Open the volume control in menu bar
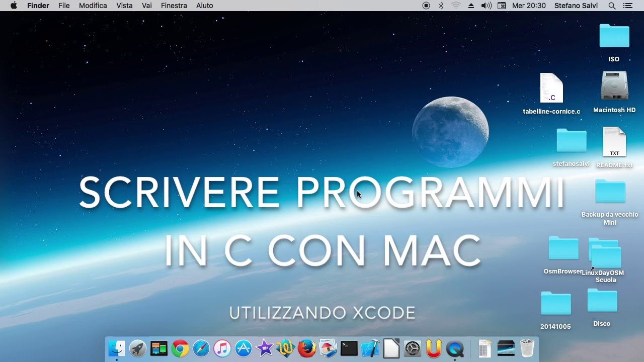644x362 pixels. click(486, 6)
